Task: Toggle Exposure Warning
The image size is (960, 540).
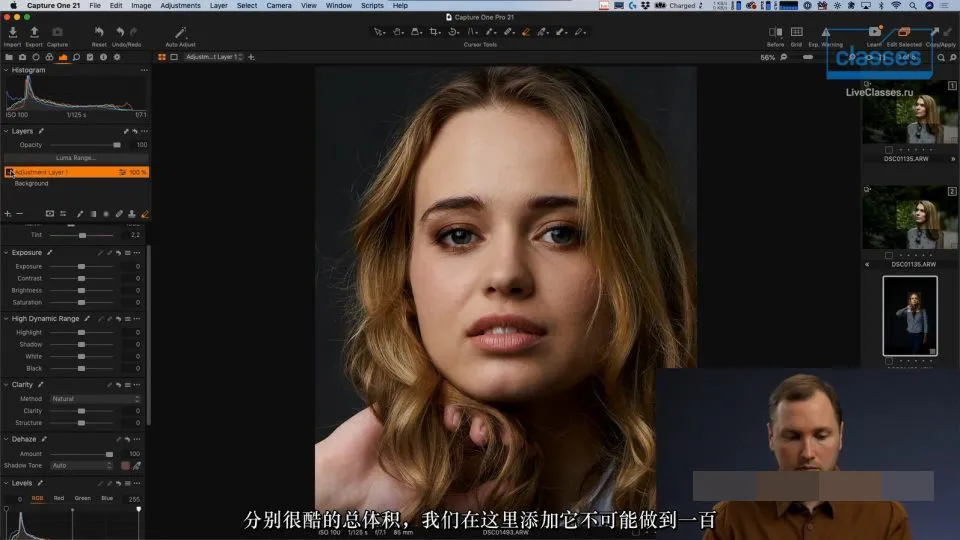Action: pos(825,32)
